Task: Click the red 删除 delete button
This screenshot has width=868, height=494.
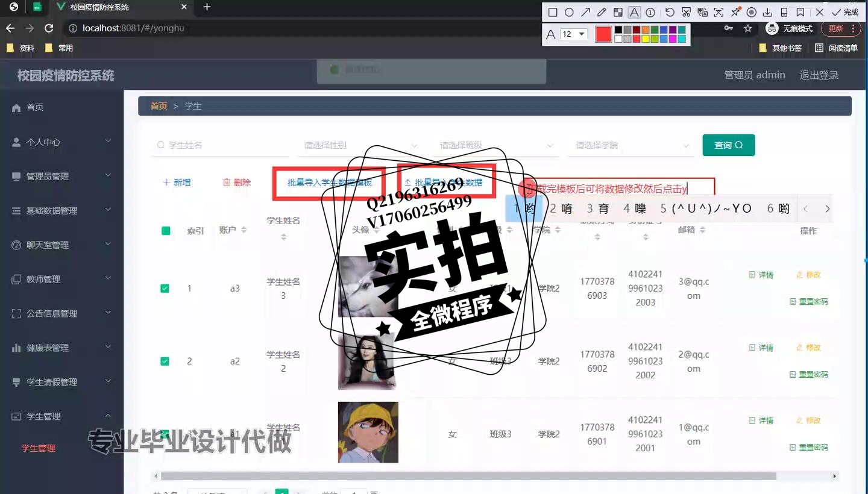Action: coord(236,183)
